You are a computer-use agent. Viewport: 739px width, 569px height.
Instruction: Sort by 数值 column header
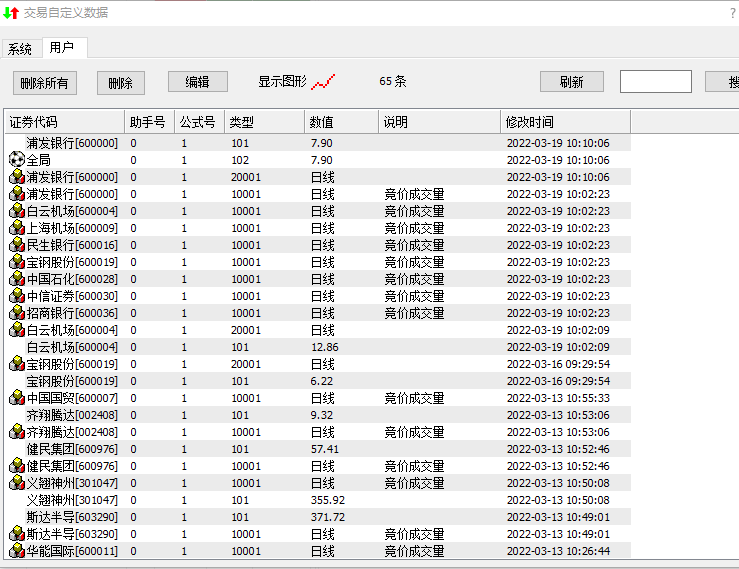[x=342, y=122]
